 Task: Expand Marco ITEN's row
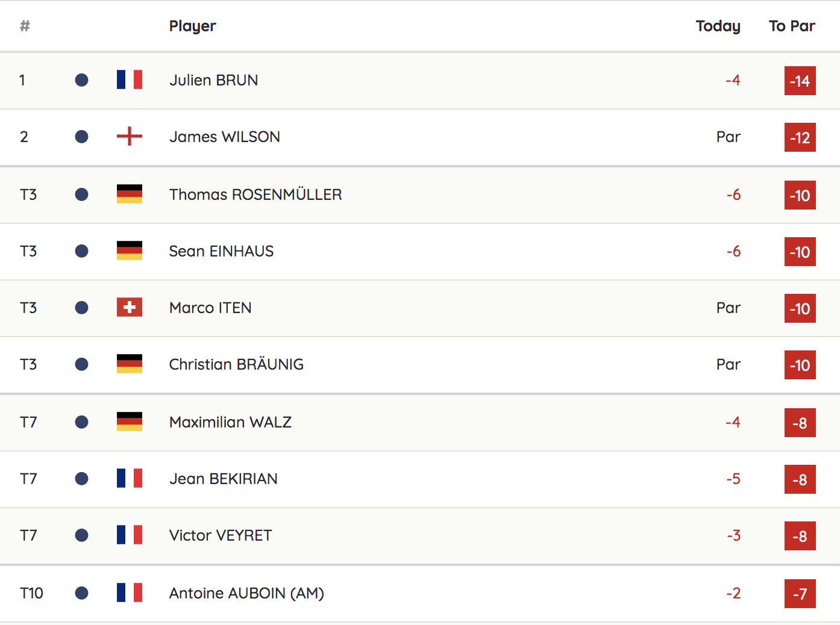[x=420, y=308]
